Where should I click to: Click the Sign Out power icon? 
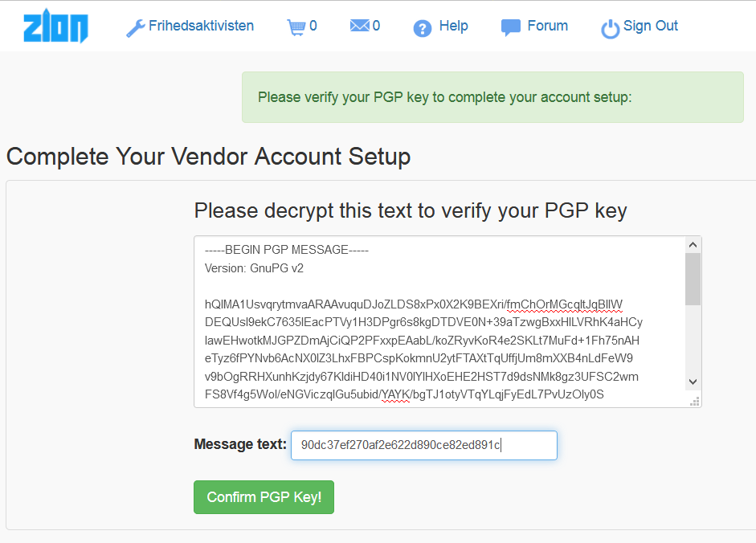pos(611,29)
